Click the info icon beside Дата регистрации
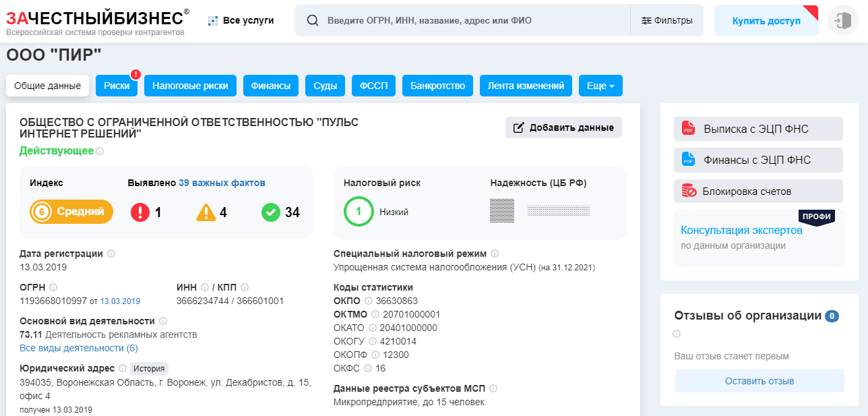Viewport: 868px width, 416px height. (111, 254)
